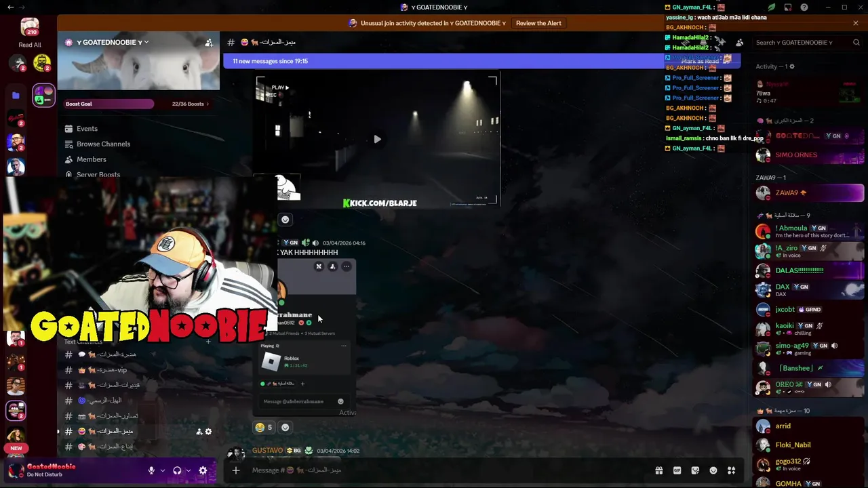
Task: Open the GIF picker
Action: (x=677, y=470)
